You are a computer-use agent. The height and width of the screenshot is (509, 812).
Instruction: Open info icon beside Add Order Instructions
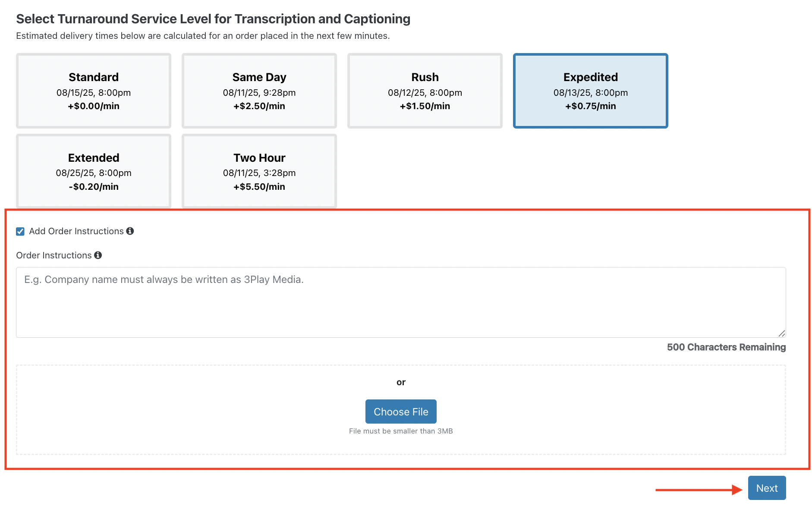click(130, 231)
